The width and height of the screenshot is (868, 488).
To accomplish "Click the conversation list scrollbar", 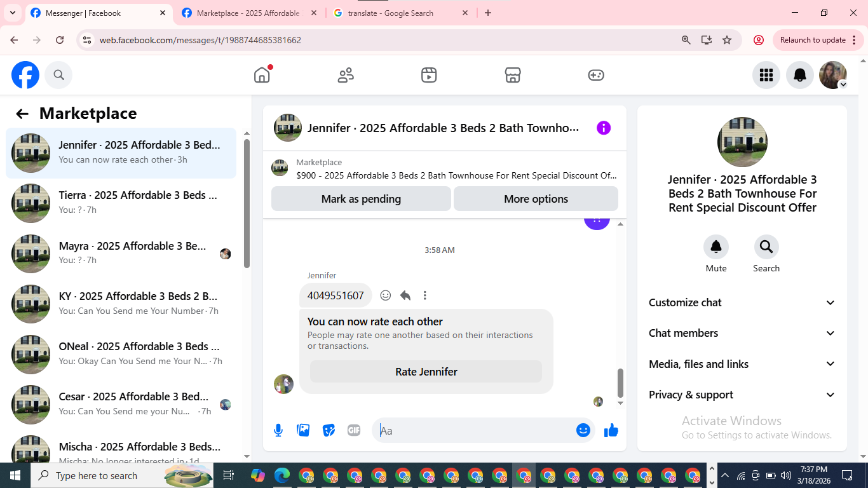I will [x=247, y=204].
